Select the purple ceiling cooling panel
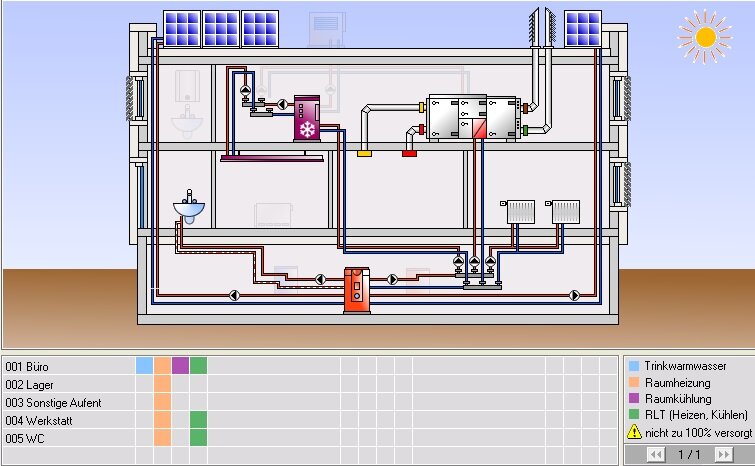This screenshot has width=755, height=466. coord(272,158)
